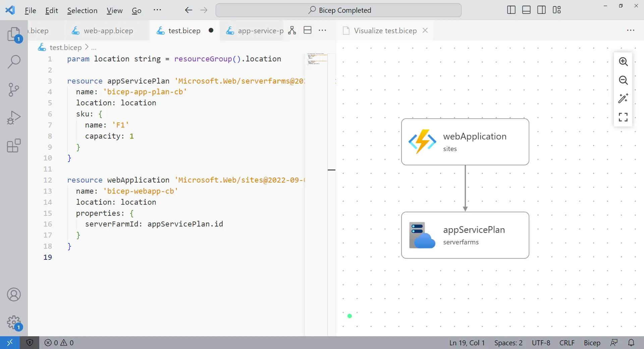Viewport: 644px width, 349px height.
Task: Open notifications bell in status bar
Action: [x=631, y=343]
